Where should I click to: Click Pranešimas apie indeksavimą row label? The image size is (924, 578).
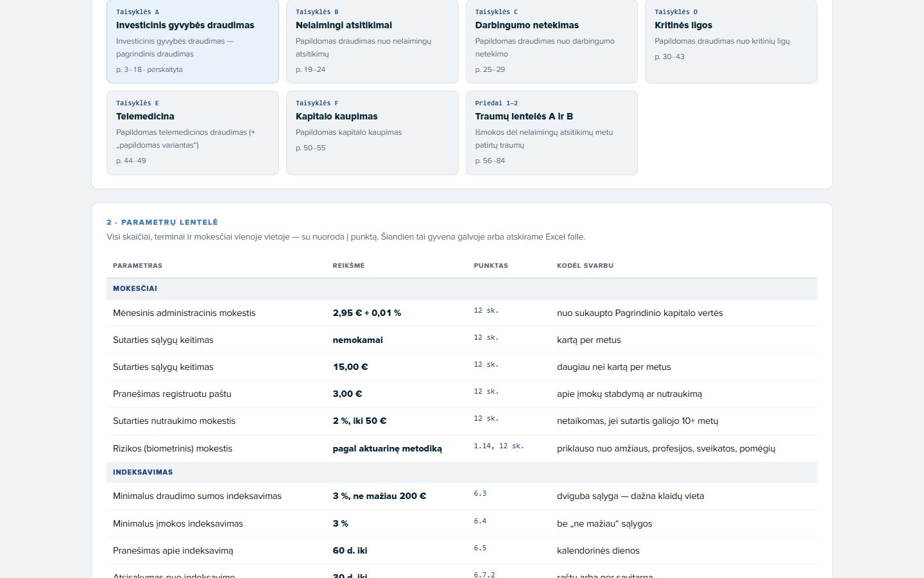[x=173, y=550]
